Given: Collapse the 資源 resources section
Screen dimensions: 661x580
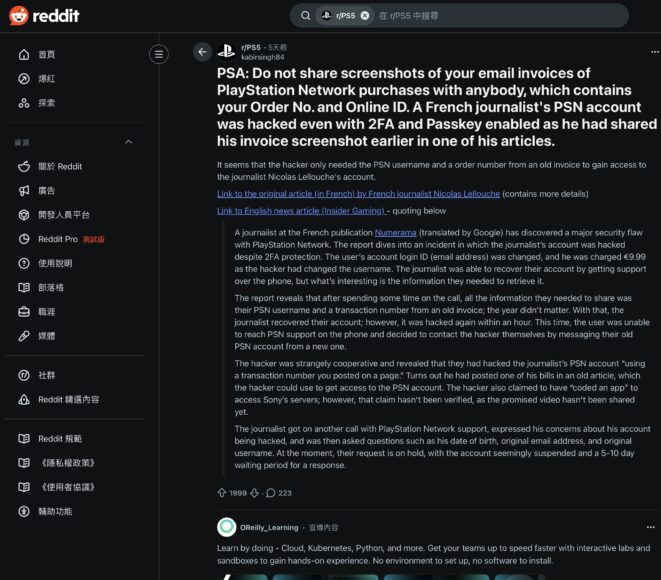Looking at the screenshot, I should [x=128, y=143].
